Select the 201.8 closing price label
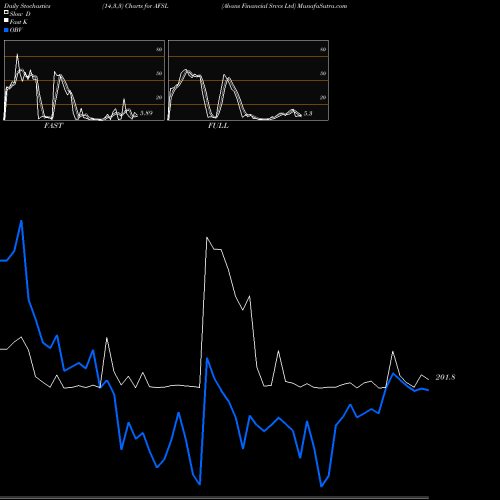500x500 pixels. tap(445, 377)
